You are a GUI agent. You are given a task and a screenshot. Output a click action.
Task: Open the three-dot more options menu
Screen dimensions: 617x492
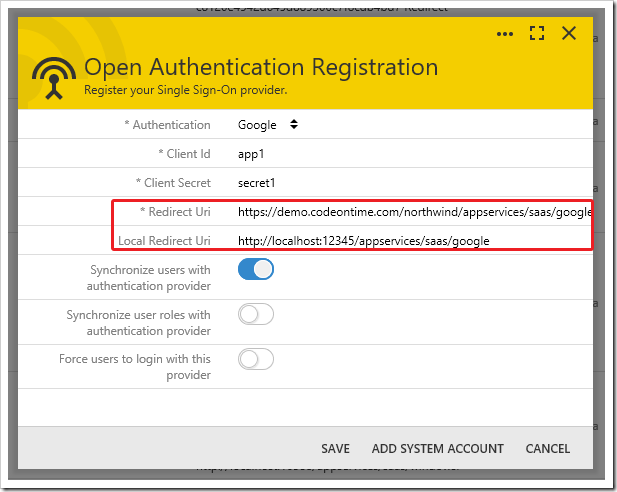point(505,34)
